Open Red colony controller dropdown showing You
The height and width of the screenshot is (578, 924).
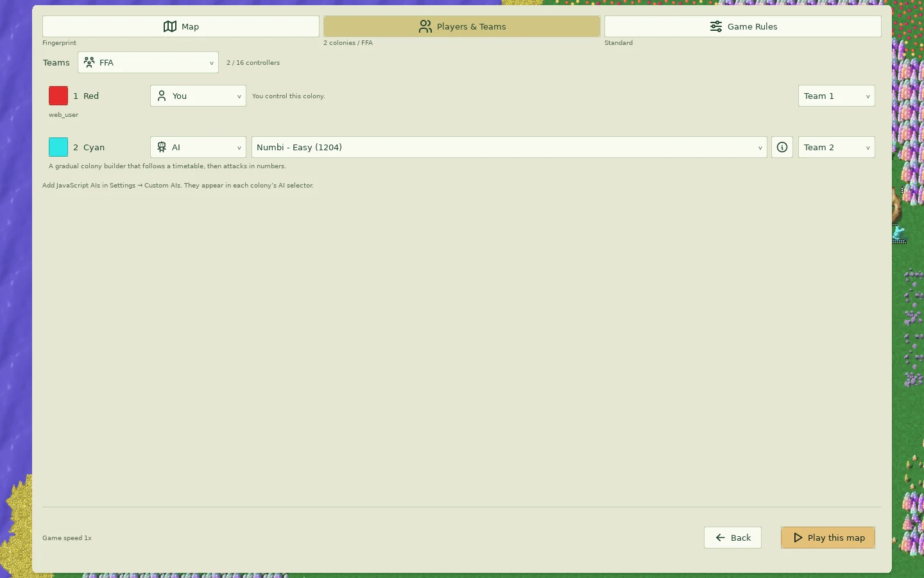click(x=198, y=96)
